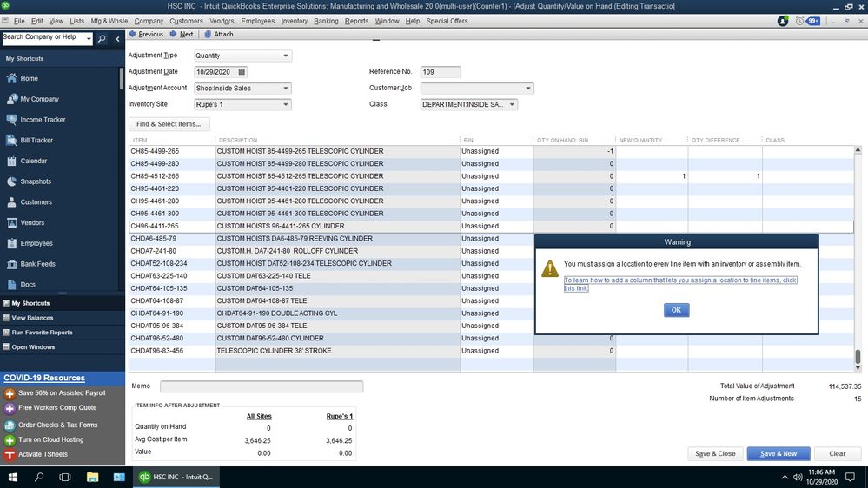Click the user account icon
868x488 pixels.
[783, 21]
